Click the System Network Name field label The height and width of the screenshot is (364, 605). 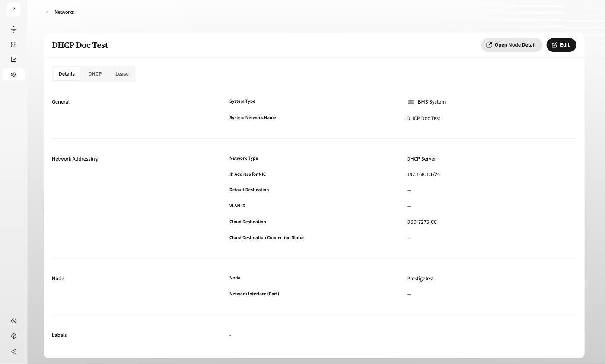[253, 118]
